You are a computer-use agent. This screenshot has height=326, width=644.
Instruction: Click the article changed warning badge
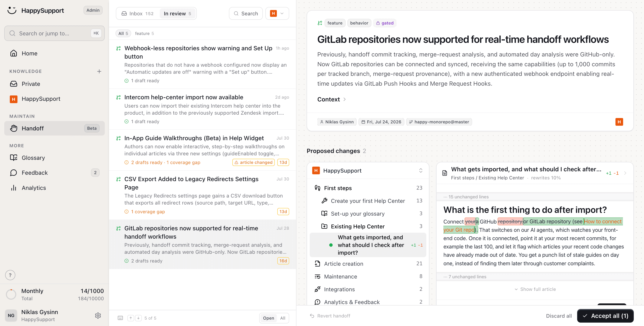253,162
